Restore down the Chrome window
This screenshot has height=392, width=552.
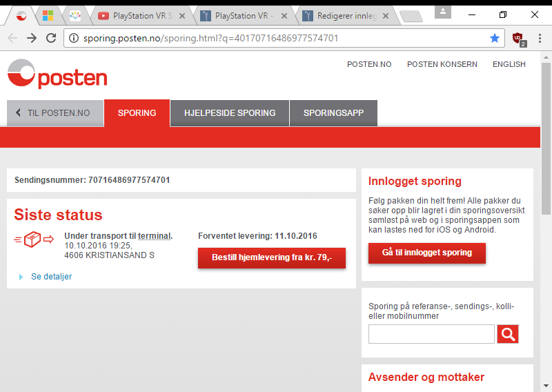503,14
